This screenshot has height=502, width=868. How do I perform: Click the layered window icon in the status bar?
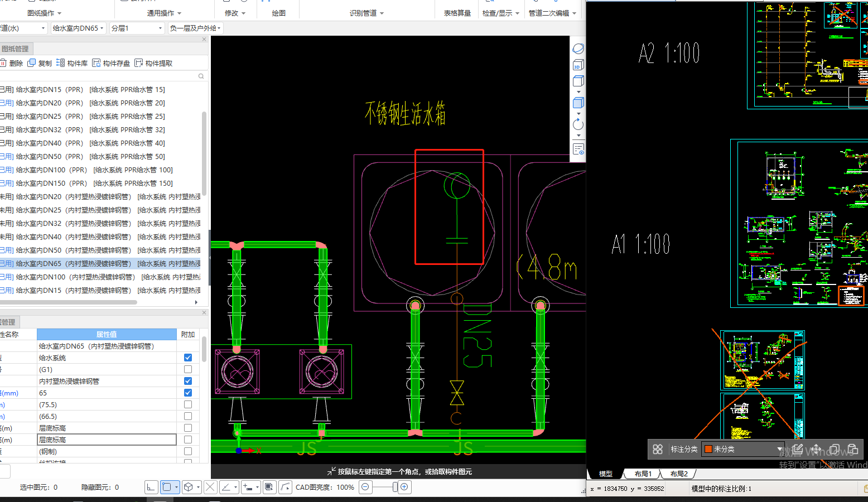click(x=269, y=487)
